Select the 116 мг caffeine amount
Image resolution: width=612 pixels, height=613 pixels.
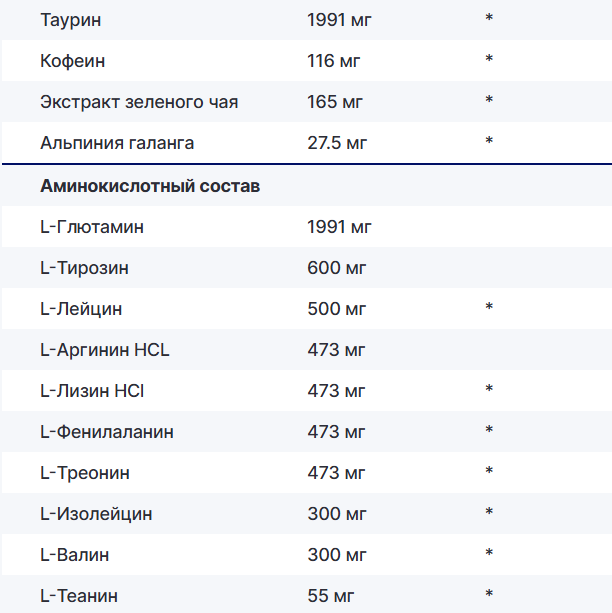point(334,61)
